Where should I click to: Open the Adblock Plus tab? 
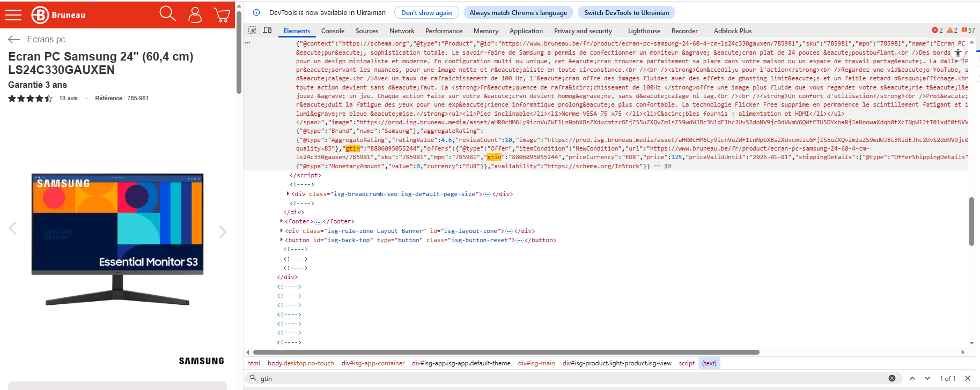pos(733,31)
